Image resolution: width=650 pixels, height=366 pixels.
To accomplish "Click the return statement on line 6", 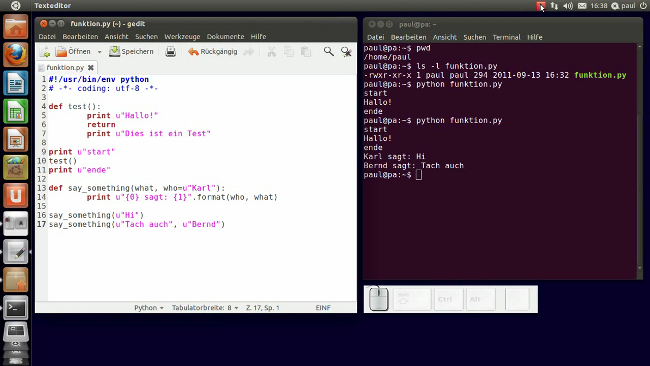I will point(101,124).
